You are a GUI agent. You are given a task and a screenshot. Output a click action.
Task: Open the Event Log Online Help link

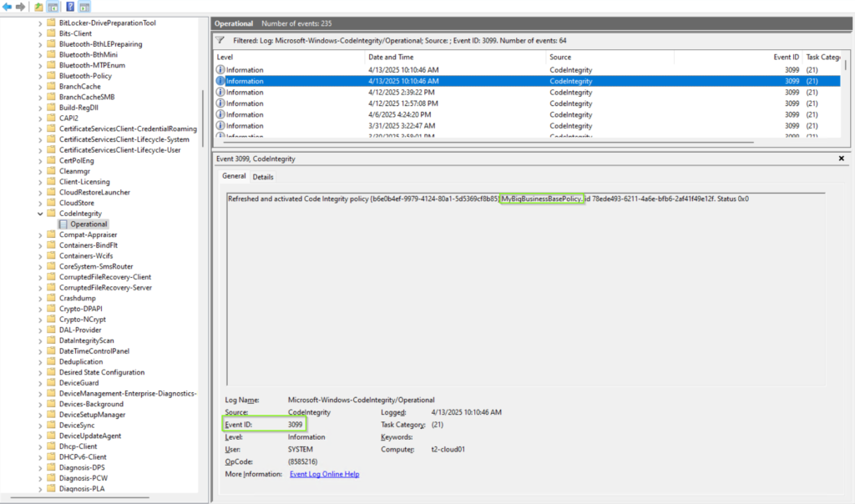324,474
